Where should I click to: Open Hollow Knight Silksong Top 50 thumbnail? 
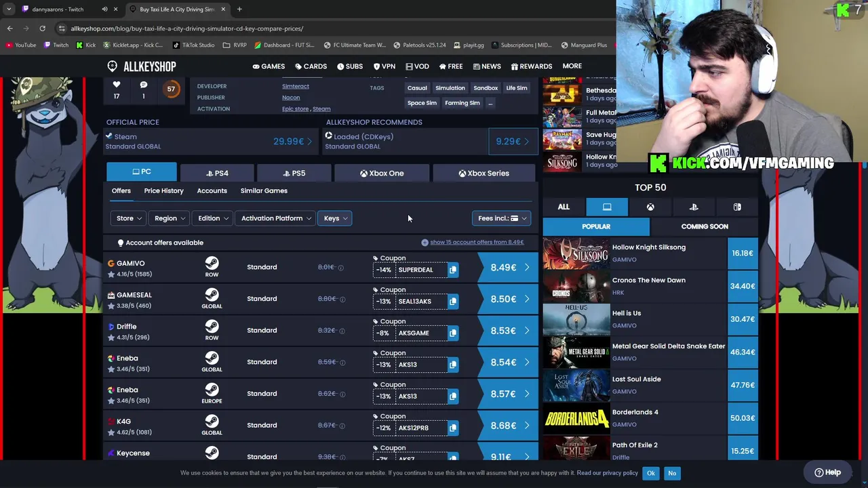pyautogui.click(x=576, y=253)
